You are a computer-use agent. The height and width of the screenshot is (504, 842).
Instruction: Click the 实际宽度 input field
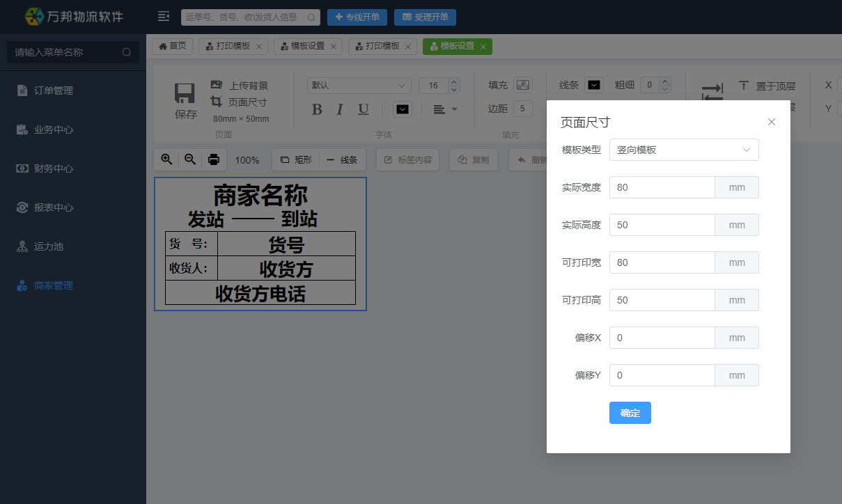[x=662, y=187]
